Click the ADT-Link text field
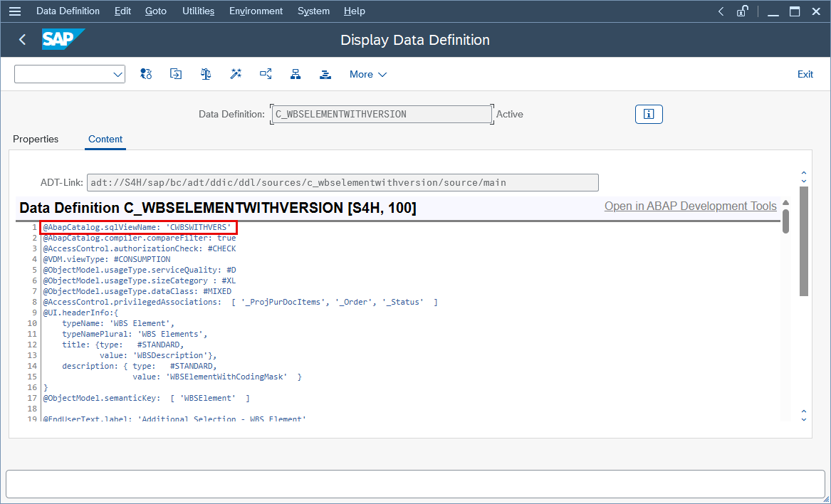The image size is (831, 504). coord(342,182)
